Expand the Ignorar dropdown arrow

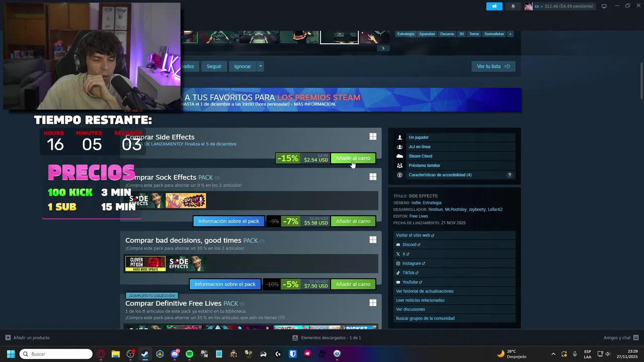pos(260,66)
